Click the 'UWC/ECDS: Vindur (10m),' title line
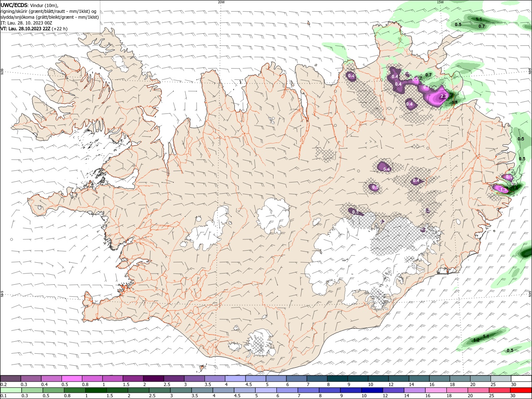Viewport: 532px width, 399px height. point(30,5)
